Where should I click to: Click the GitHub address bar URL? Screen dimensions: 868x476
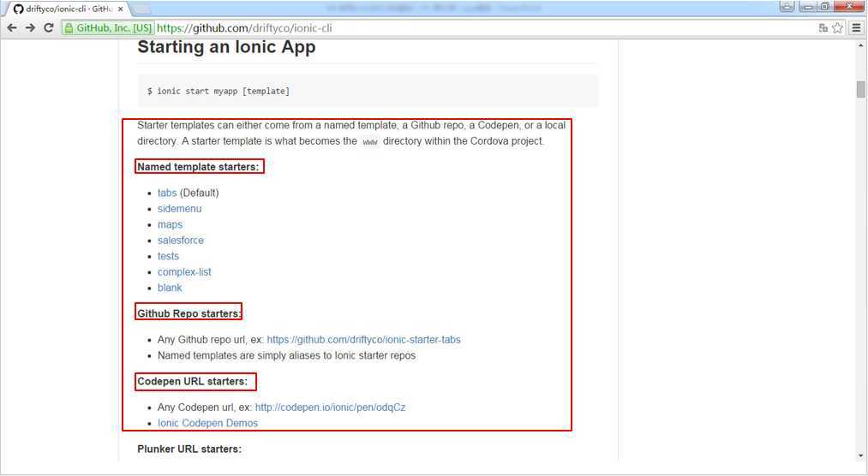click(244, 28)
